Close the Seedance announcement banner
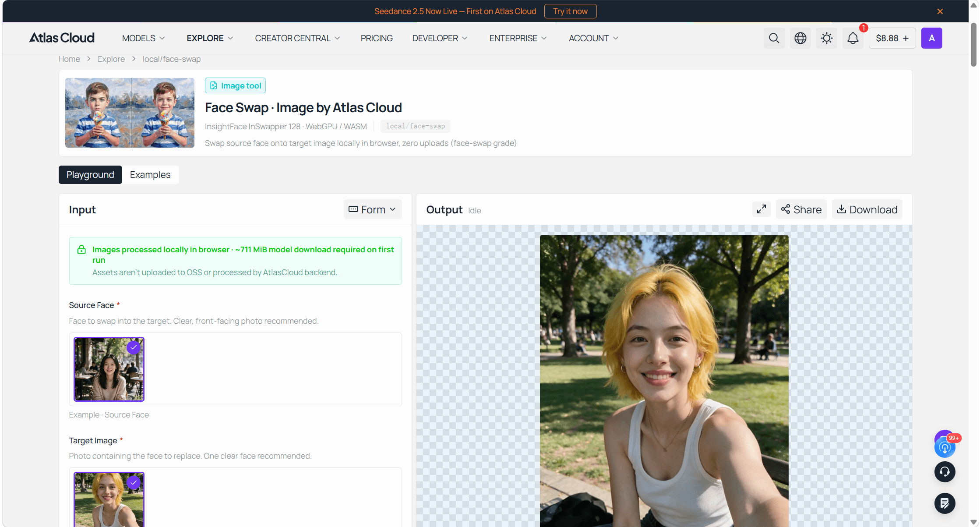Image resolution: width=980 pixels, height=527 pixels. click(x=940, y=11)
